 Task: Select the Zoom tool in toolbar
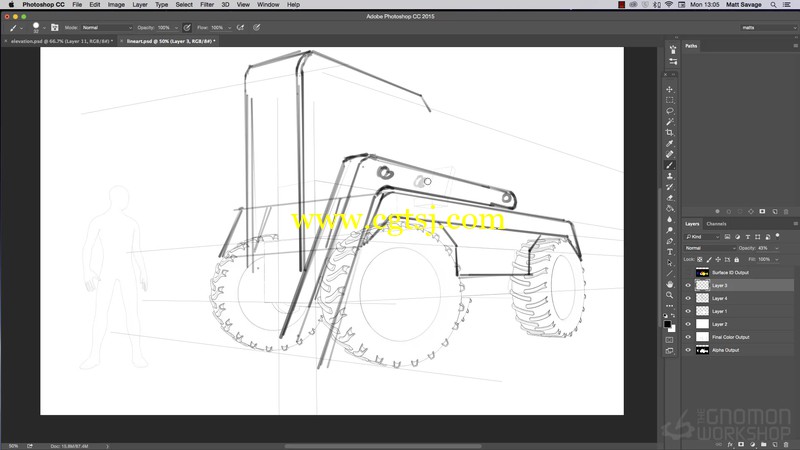(669, 295)
